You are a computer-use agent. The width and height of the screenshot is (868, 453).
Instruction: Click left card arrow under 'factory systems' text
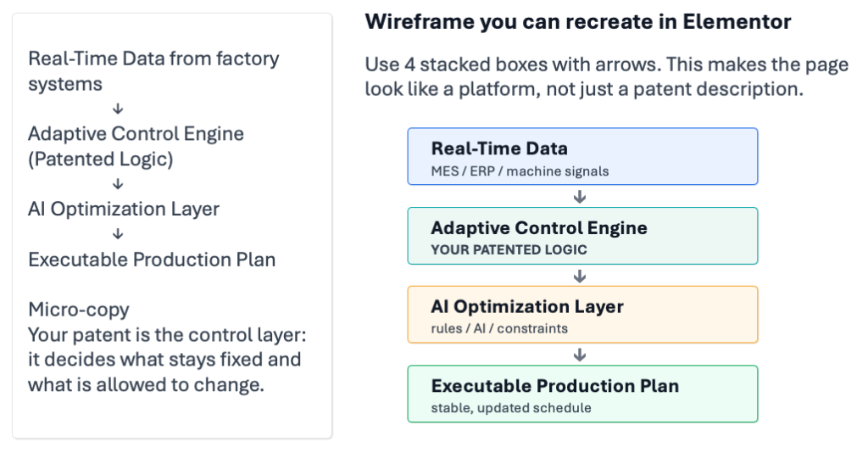point(118,109)
